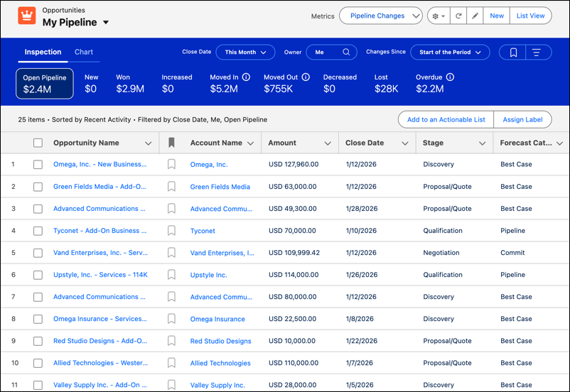Open the gear settings menu
The height and width of the screenshot is (392, 570).
point(439,16)
